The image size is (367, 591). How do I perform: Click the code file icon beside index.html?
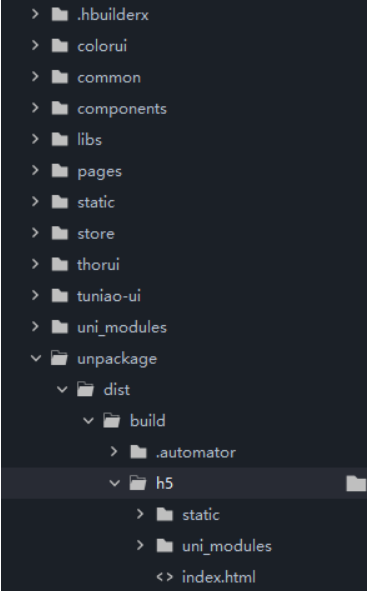point(165,577)
